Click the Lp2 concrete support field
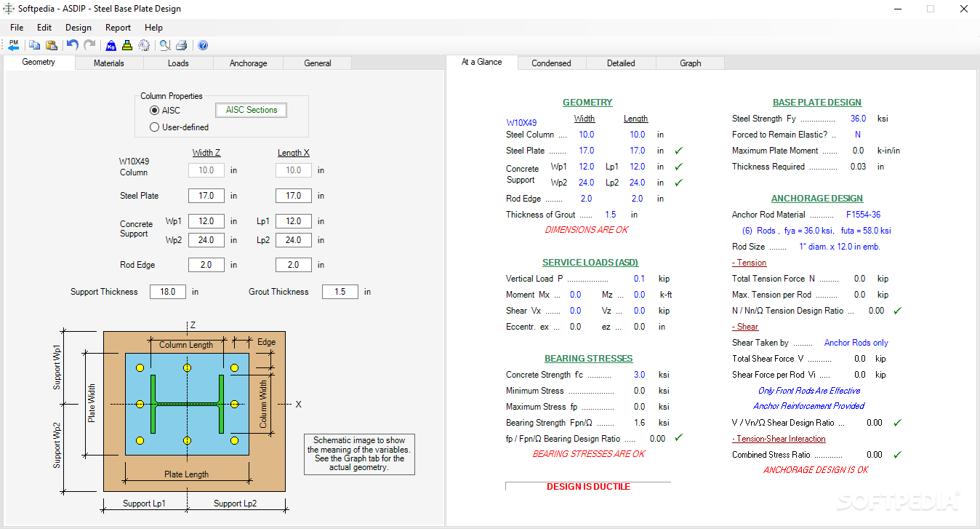The height and width of the screenshot is (529, 980). [294, 240]
